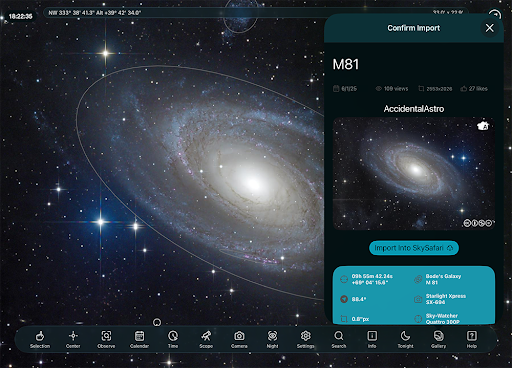
Task: Click the M81 preview thumbnail
Action: (x=414, y=174)
